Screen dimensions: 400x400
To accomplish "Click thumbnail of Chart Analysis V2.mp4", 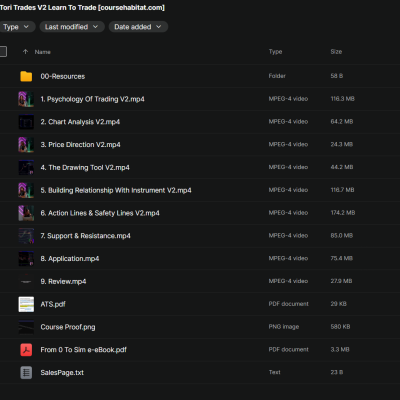I will (x=26, y=122).
